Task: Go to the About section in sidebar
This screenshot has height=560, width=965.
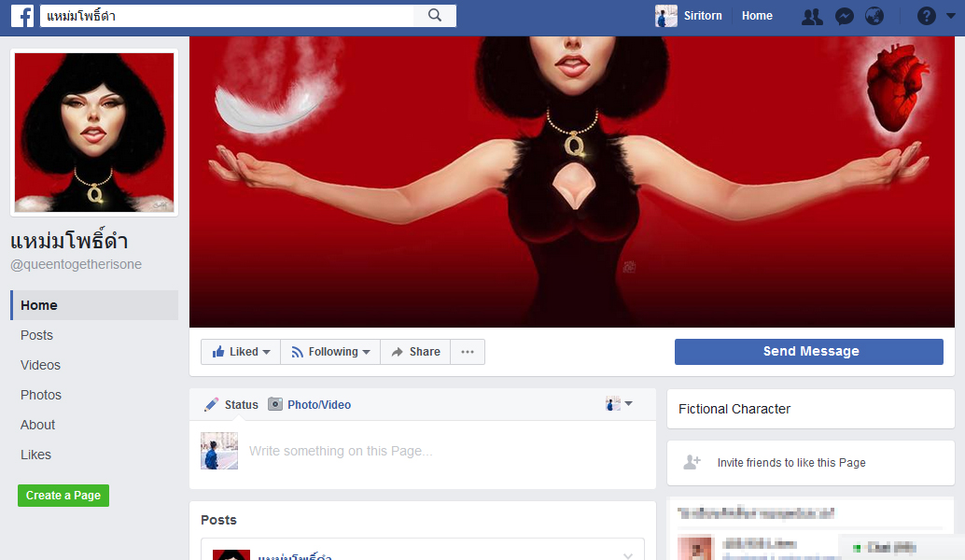Action: tap(38, 425)
